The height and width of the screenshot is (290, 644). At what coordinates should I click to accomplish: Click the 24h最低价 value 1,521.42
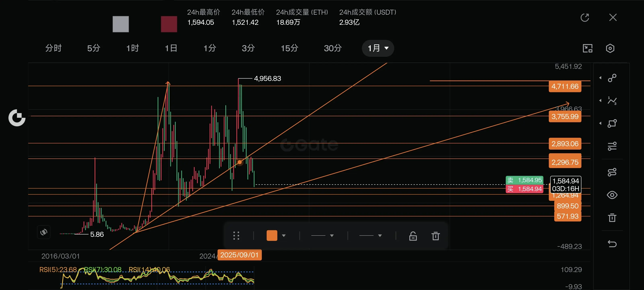coord(245,23)
